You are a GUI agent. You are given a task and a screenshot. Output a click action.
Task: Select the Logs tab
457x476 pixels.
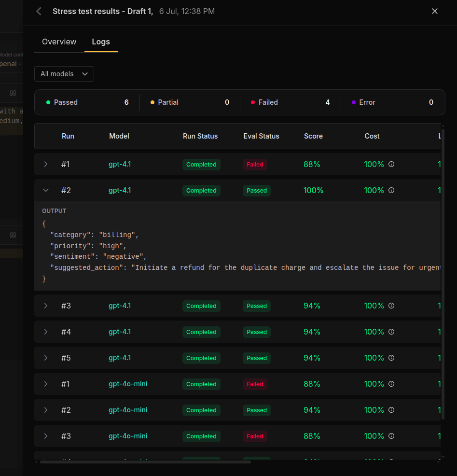tap(101, 42)
